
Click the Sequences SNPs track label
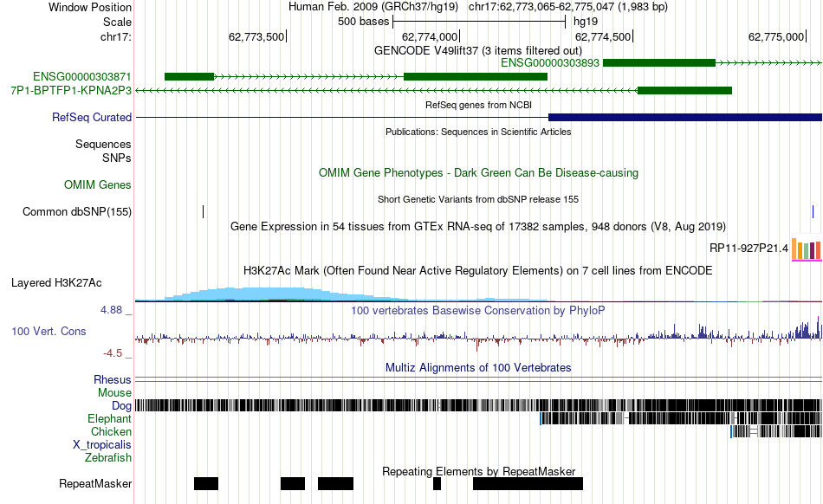click(x=103, y=151)
